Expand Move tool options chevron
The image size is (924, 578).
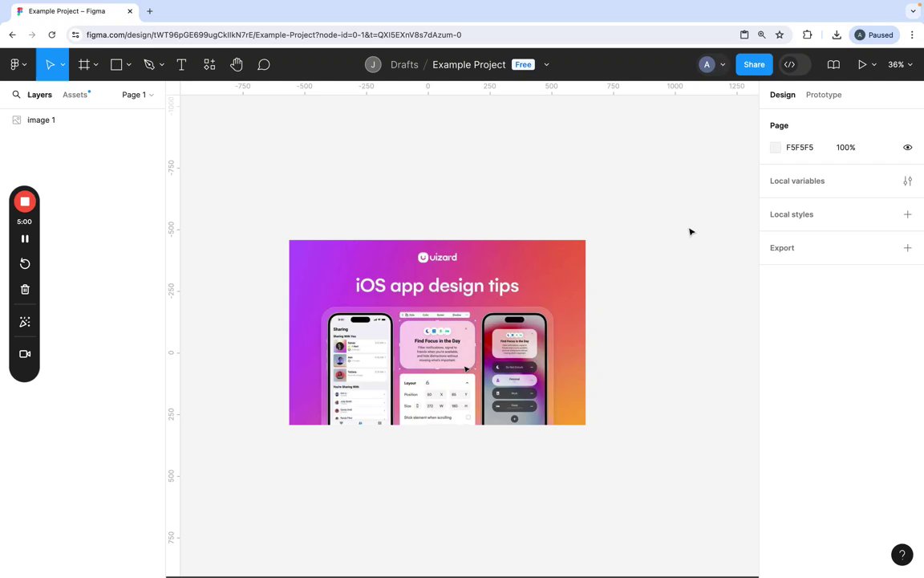(63, 65)
